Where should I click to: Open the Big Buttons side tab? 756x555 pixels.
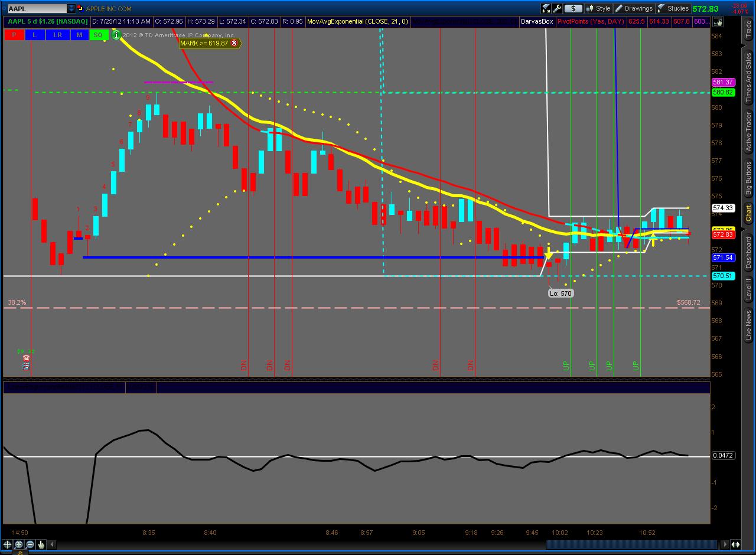pos(748,178)
